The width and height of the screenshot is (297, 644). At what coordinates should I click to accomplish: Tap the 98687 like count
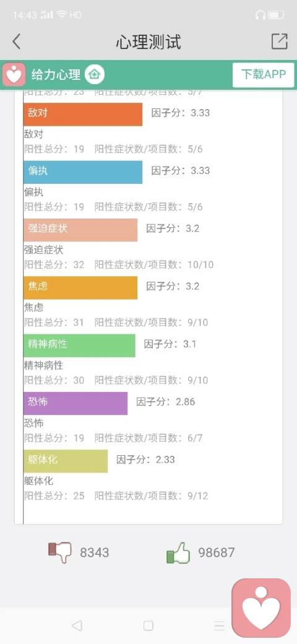(217, 552)
